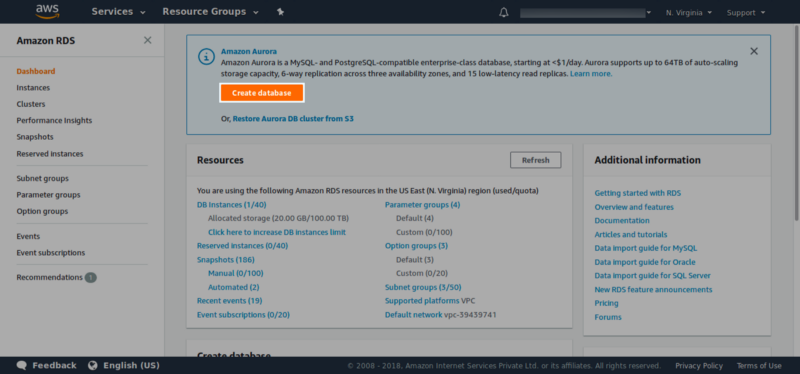The width and height of the screenshot is (800, 374).
Task: Open Event subscriptions in the sidebar
Action: coord(51,253)
